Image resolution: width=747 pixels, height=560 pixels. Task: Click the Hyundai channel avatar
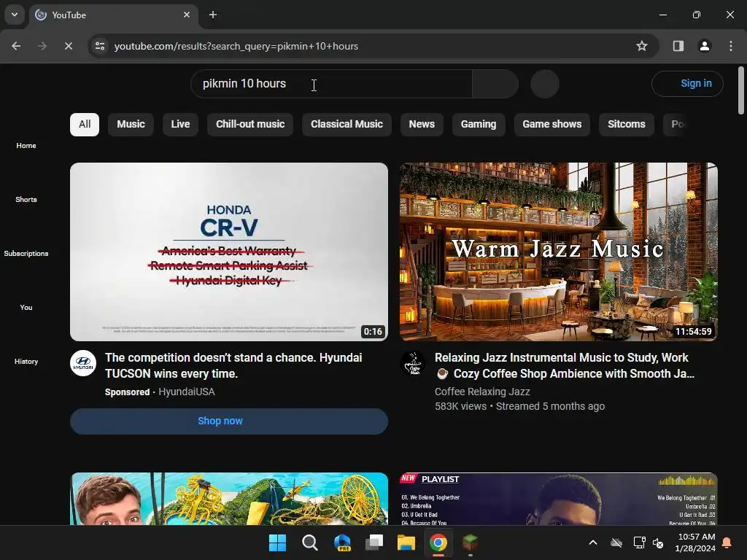pyautogui.click(x=83, y=363)
